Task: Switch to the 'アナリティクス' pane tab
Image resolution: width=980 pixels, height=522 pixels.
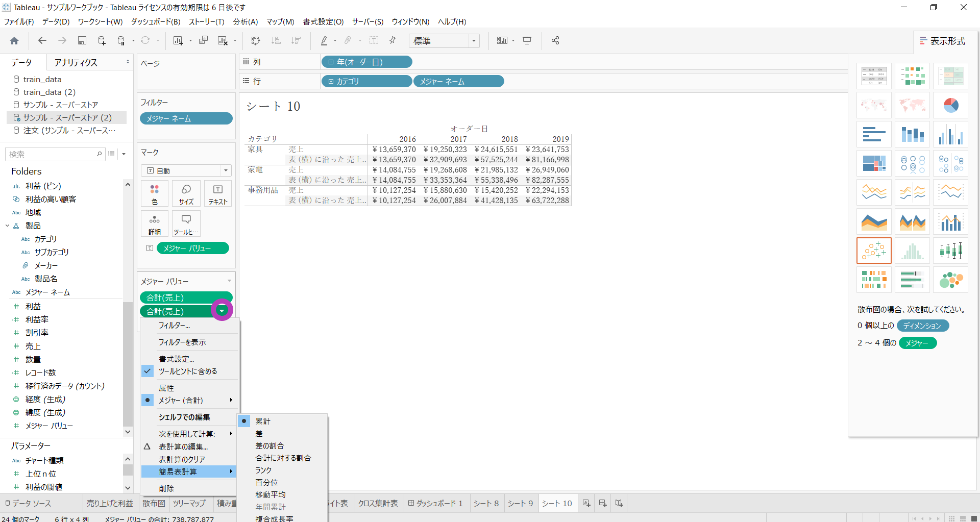Action: (76, 62)
